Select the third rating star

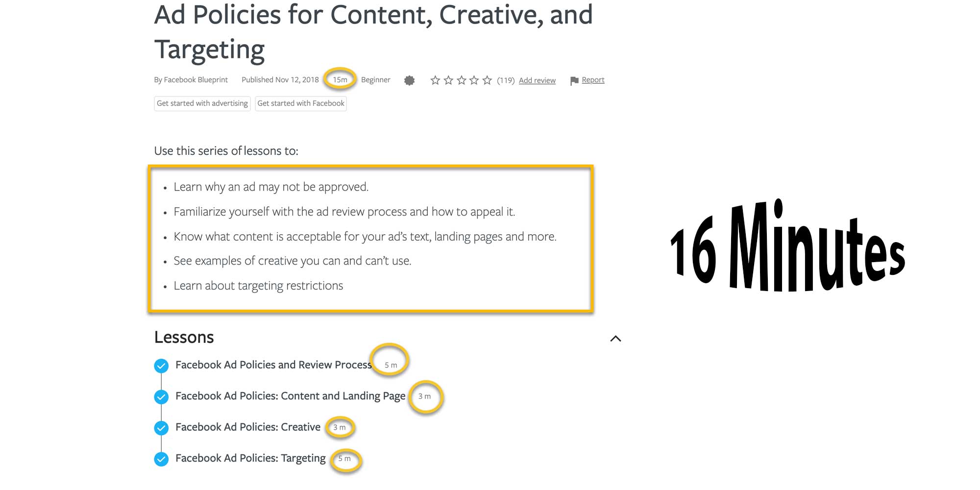click(x=462, y=80)
